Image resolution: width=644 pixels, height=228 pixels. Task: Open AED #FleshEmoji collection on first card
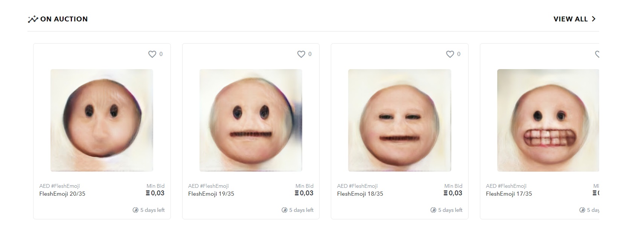point(59,186)
